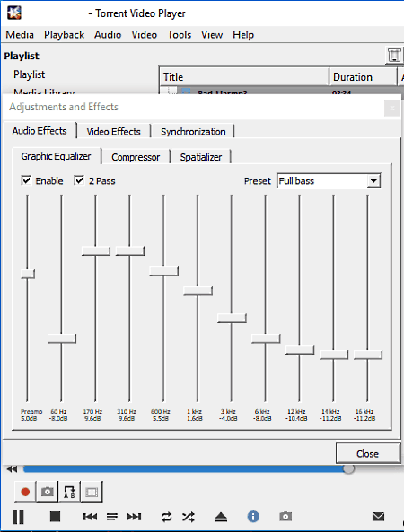404x532 pixels.
Task: Skip to previous track
Action: pyautogui.click(x=90, y=517)
